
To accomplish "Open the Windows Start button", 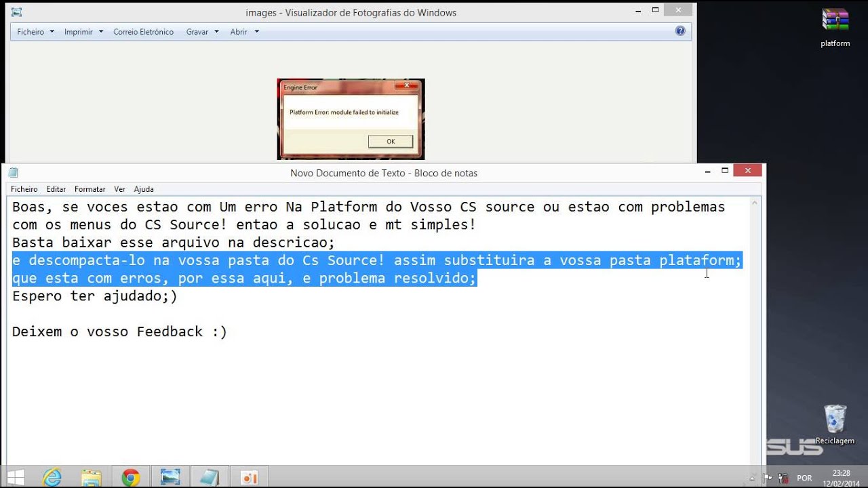I will 16,477.
